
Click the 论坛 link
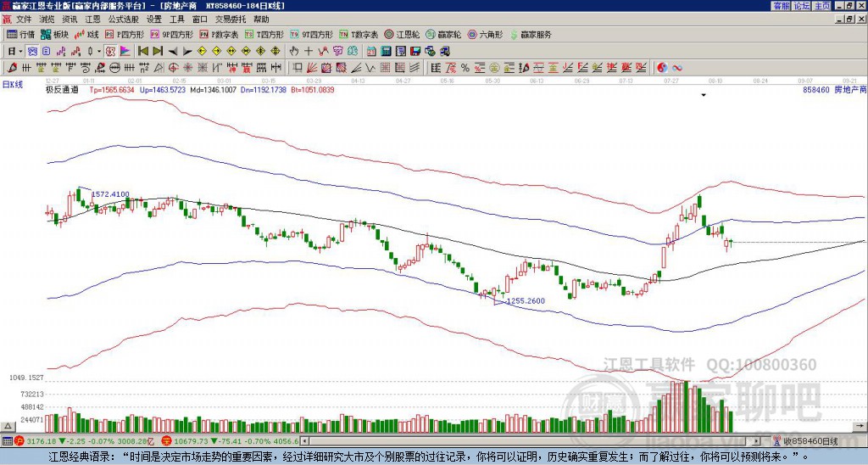point(802,6)
